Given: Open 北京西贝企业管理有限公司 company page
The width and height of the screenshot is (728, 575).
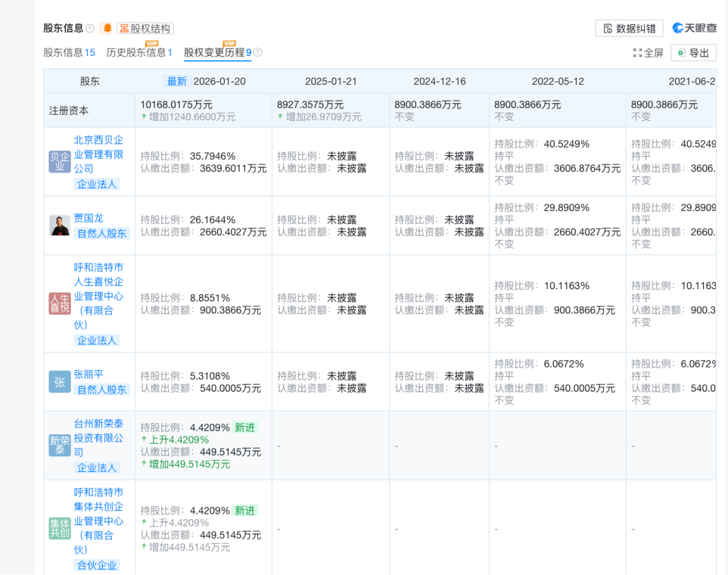Looking at the screenshot, I should click(x=98, y=154).
